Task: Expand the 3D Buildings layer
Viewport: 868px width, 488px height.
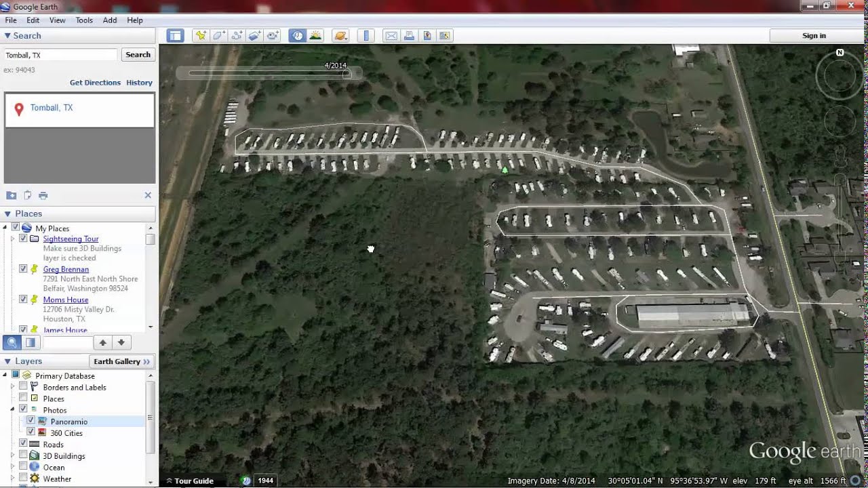Action: pos(12,455)
